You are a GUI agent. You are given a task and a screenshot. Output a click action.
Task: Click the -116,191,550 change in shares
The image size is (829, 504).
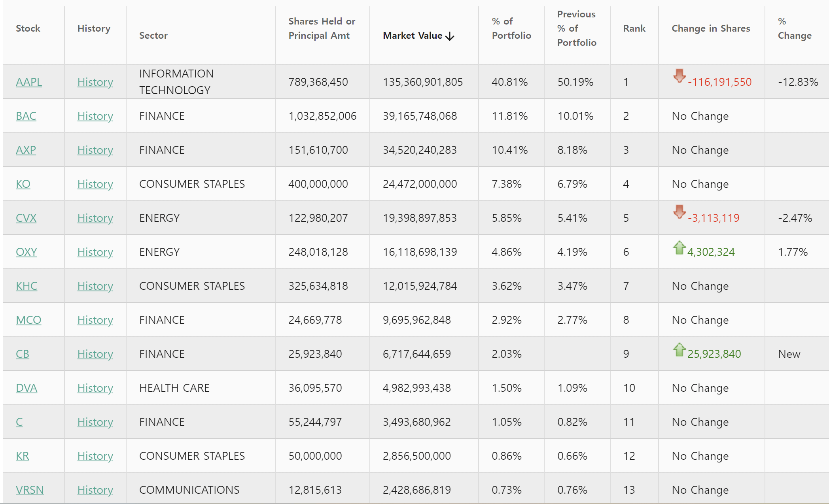719,82
